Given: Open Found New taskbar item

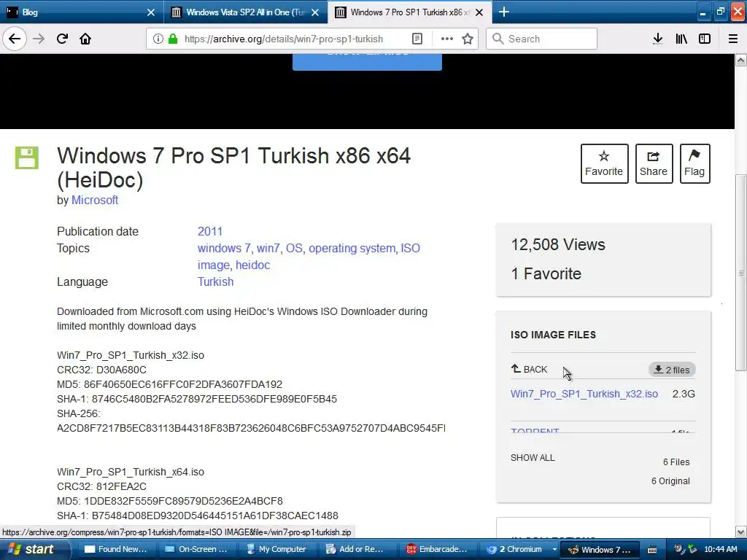Looking at the screenshot, I should tap(115, 549).
